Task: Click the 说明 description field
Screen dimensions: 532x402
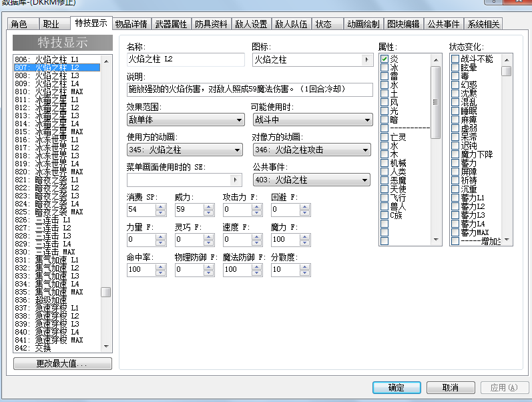Action: tap(250, 89)
